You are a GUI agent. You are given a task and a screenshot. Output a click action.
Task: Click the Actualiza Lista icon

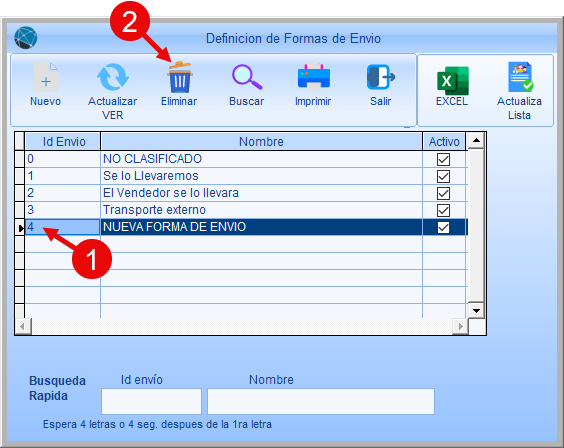(520, 77)
